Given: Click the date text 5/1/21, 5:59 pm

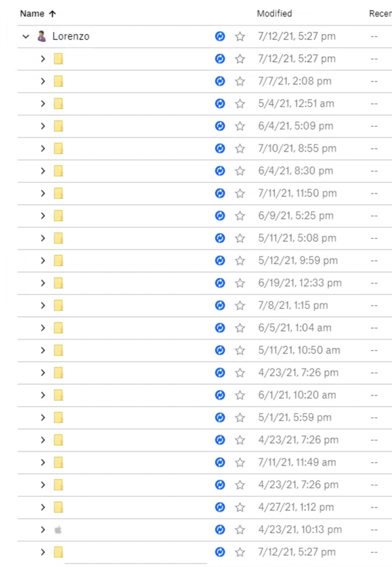Looking at the screenshot, I should 295,417.
